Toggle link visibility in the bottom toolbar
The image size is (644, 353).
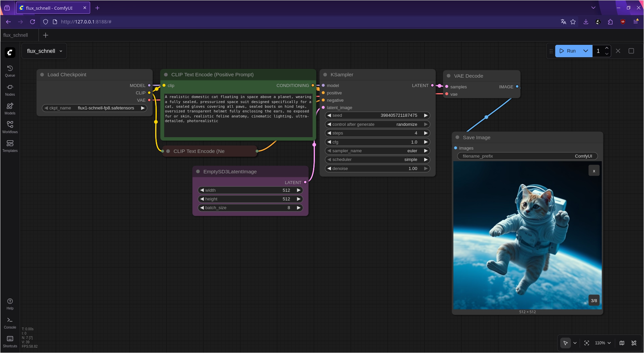pos(634,343)
